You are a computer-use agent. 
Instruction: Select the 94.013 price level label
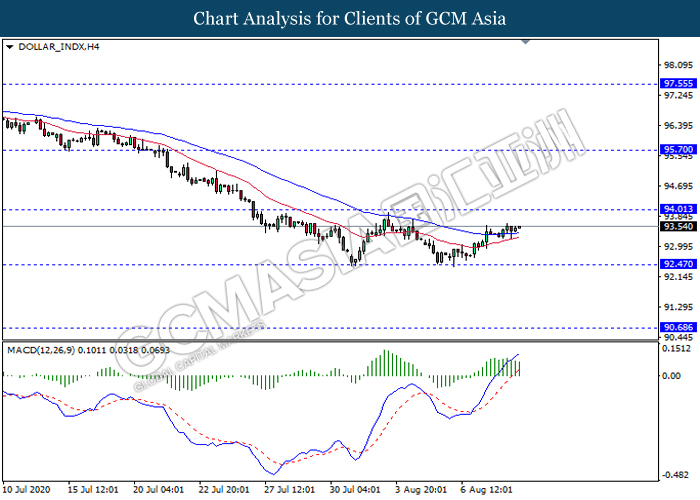[x=678, y=209]
